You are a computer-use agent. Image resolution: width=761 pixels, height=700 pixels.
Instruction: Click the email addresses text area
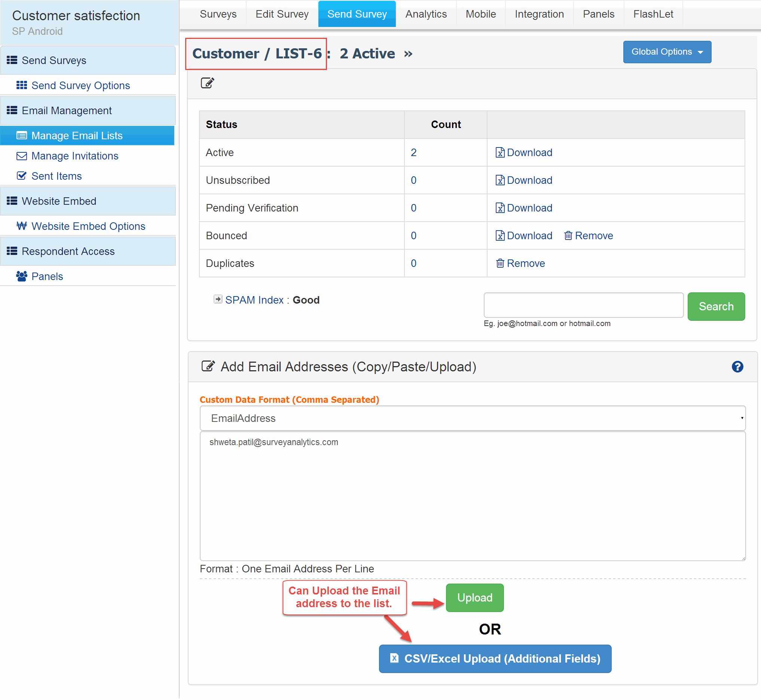tap(473, 496)
